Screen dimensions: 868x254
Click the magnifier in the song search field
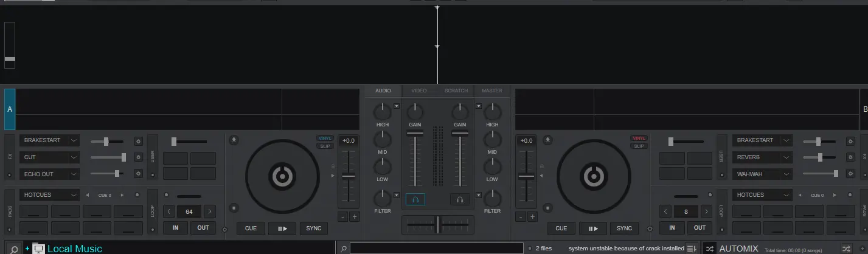coord(344,249)
